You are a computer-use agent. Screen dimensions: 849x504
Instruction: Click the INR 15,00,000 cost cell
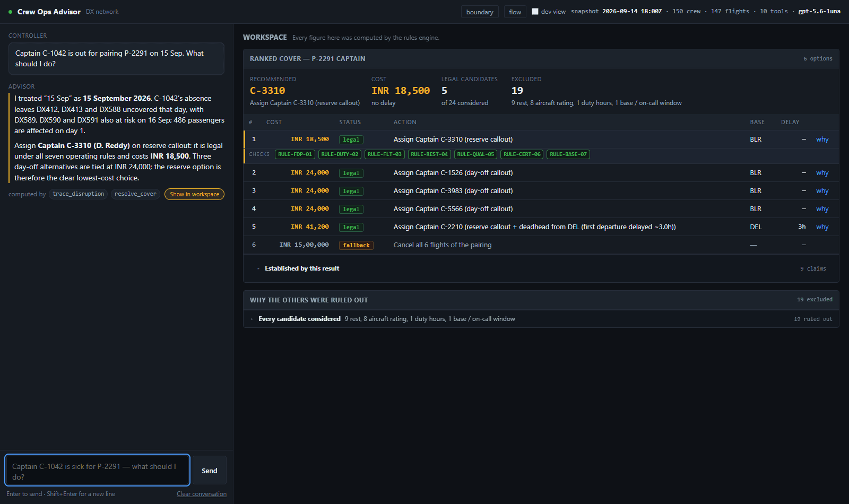click(x=304, y=245)
